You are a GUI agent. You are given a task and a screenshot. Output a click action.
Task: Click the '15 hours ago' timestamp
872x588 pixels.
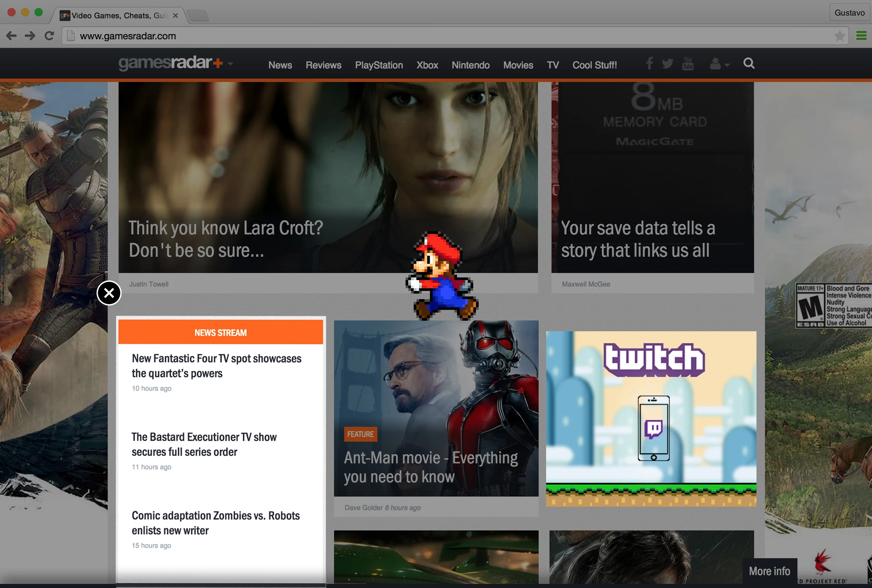tap(151, 545)
